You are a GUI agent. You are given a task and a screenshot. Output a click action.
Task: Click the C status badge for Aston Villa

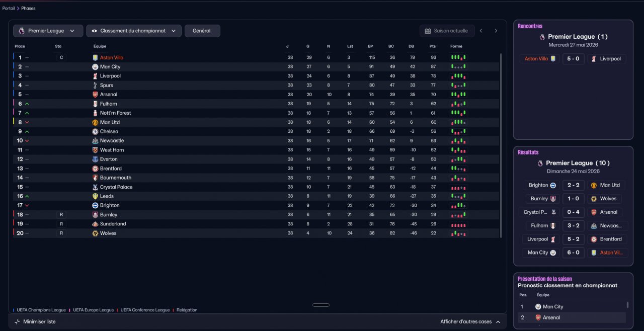61,57
